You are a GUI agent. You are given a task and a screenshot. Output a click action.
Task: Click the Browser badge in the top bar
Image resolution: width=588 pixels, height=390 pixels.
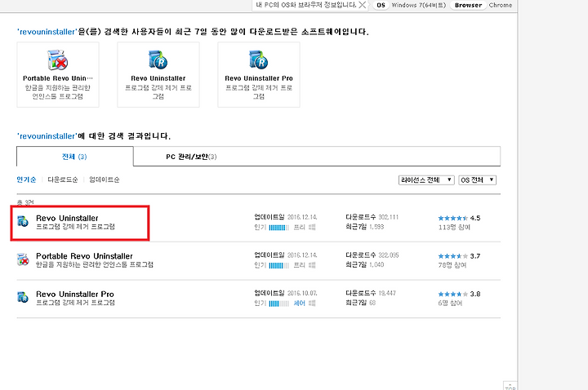coord(469,5)
